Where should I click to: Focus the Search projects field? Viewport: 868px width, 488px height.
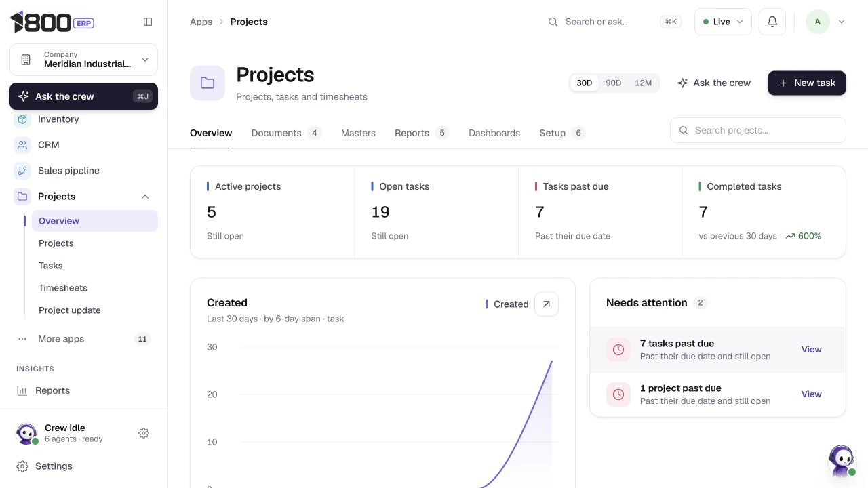coord(758,130)
